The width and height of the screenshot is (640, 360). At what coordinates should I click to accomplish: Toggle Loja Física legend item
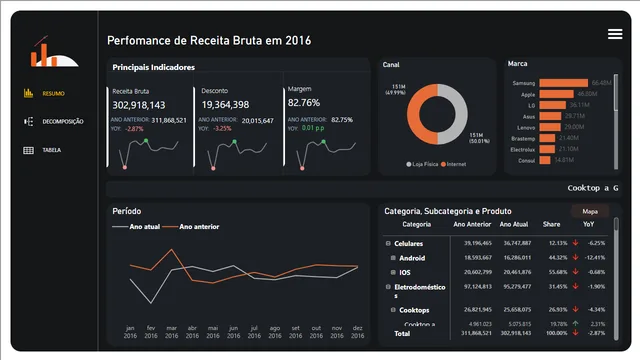(422, 164)
